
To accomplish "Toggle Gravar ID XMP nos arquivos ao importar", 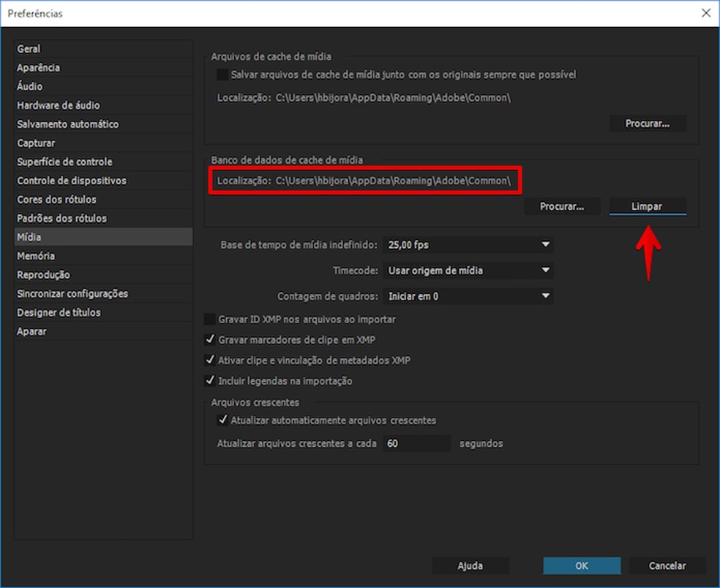I will coord(210,319).
